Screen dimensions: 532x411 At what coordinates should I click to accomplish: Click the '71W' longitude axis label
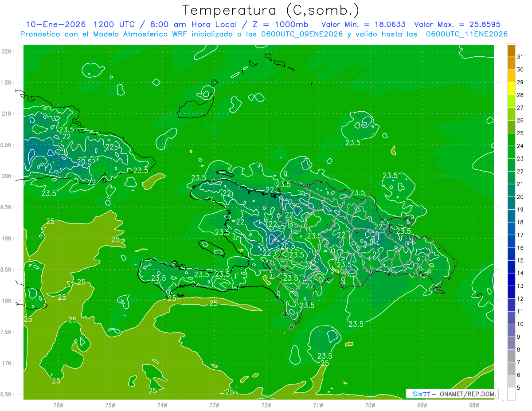318,405
